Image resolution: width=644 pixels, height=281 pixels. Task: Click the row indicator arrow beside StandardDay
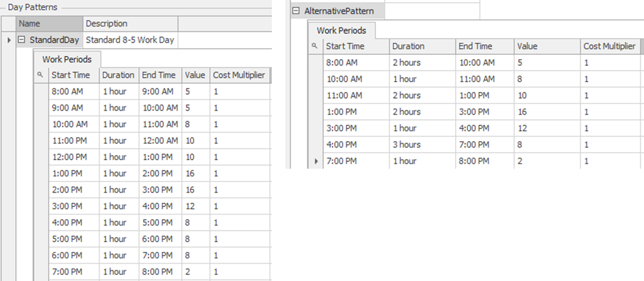9,40
